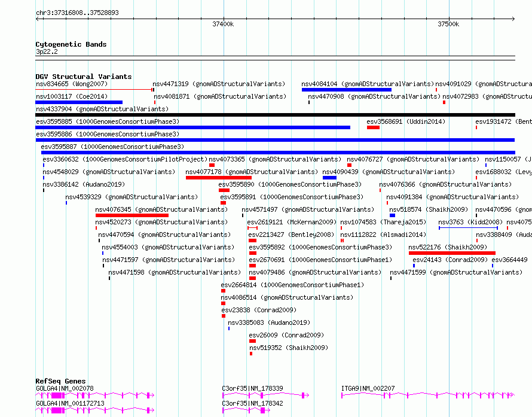
Task: Click the red esv3568691 (Uddin2014) bar
Action: tap(373, 127)
